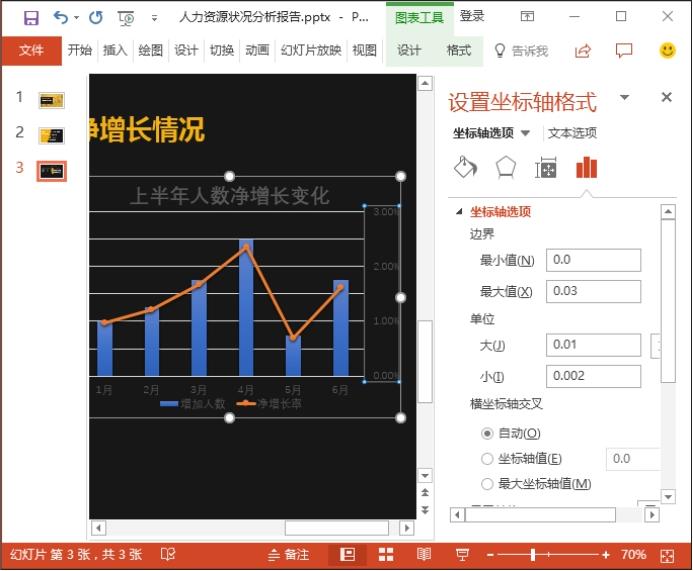Click the Save icon in title bar
This screenshot has width=693, height=571.
pos(31,17)
